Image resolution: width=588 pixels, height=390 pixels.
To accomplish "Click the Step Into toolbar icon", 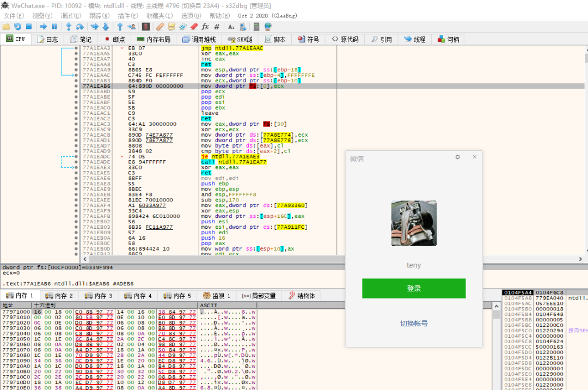I will pos(68,27).
